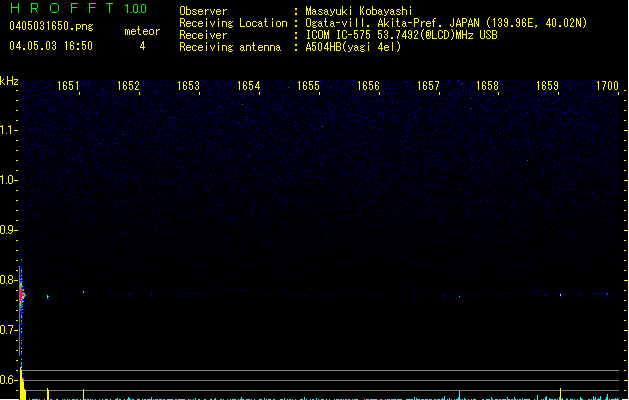Click the 0.6 kHz axis label
This screenshot has height=400, width=629.
pyautogui.click(x=7, y=380)
